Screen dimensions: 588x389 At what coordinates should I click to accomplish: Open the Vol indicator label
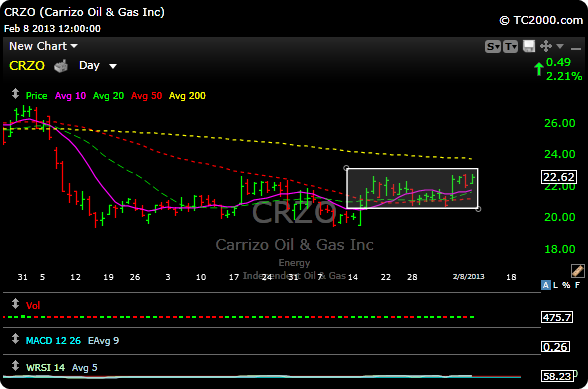click(x=33, y=305)
